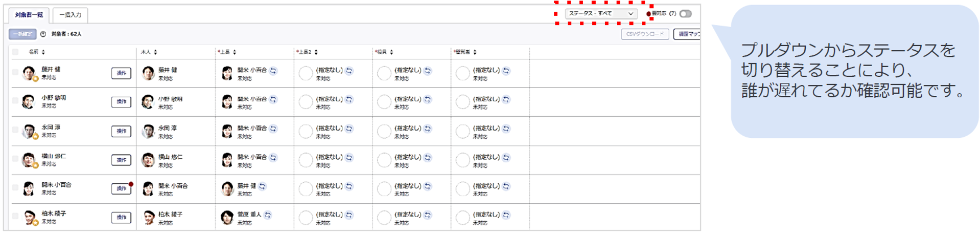Click swap icon for 役員 in 横山 悠仁 row
This screenshot has width=980, height=234.
(x=428, y=157)
